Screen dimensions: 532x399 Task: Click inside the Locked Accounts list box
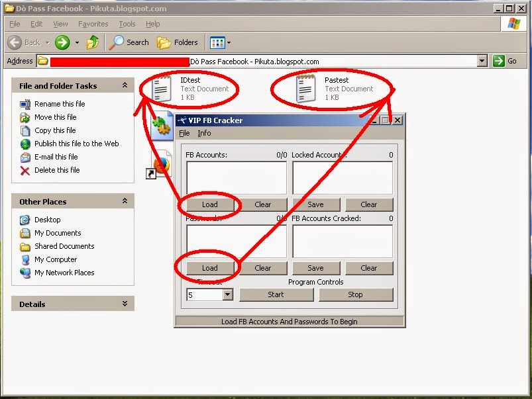[343, 178]
